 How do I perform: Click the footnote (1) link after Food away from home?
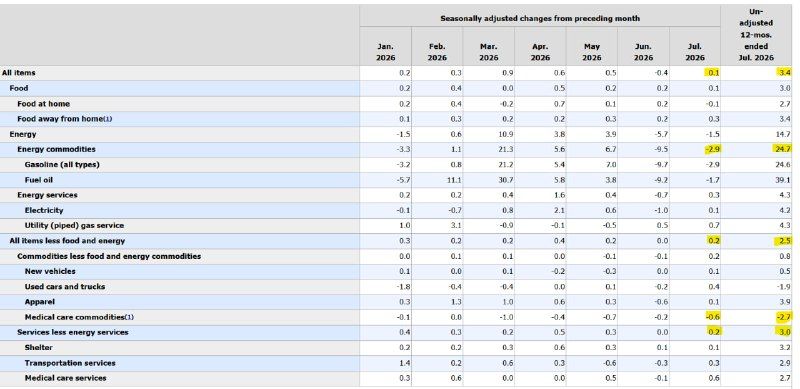click(x=108, y=119)
